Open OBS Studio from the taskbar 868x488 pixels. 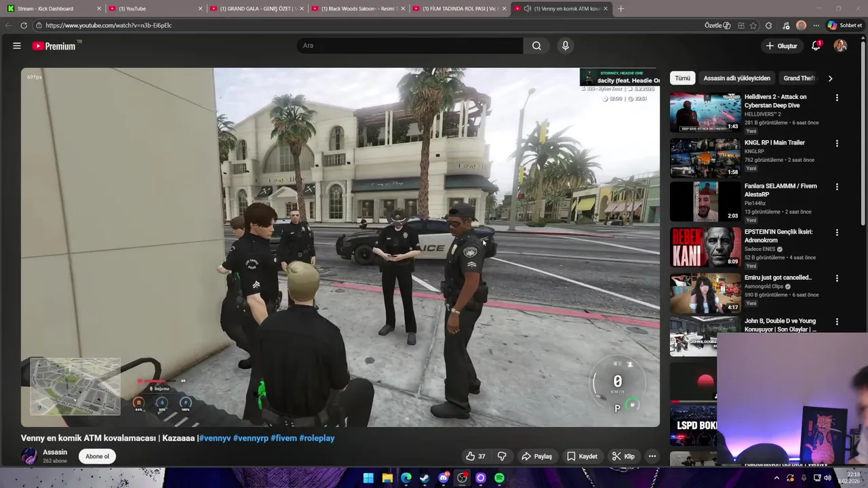click(462, 478)
